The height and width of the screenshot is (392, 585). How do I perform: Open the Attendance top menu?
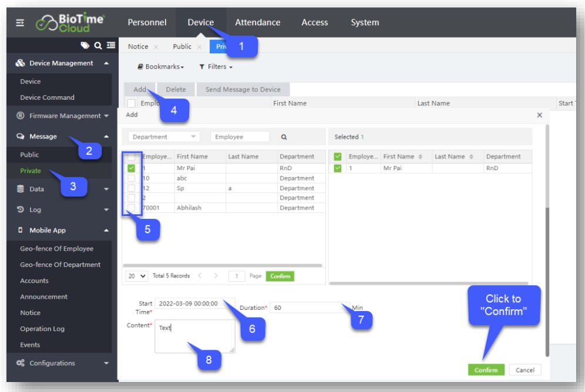pyautogui.click(x=257, y=22)
